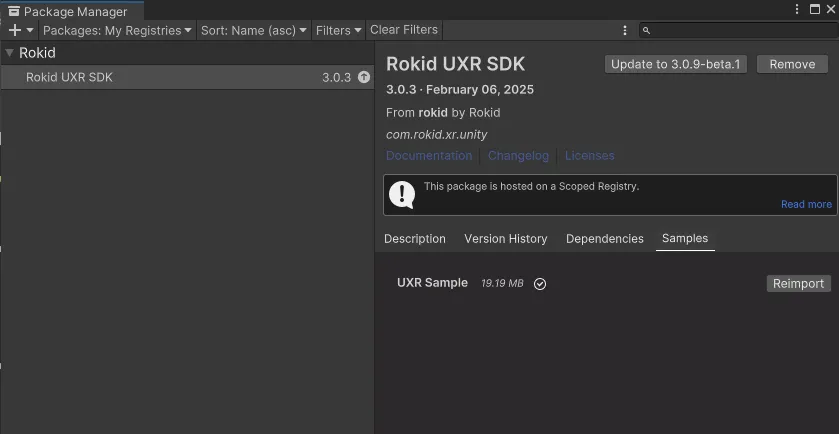Switch to the Version History tab
839x434 pixels.
506,239
